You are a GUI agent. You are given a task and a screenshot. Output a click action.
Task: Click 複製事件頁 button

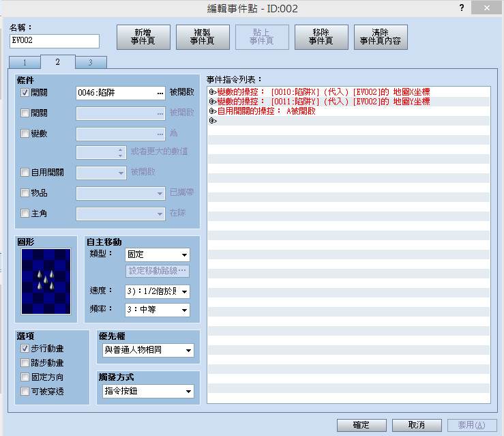203,37
